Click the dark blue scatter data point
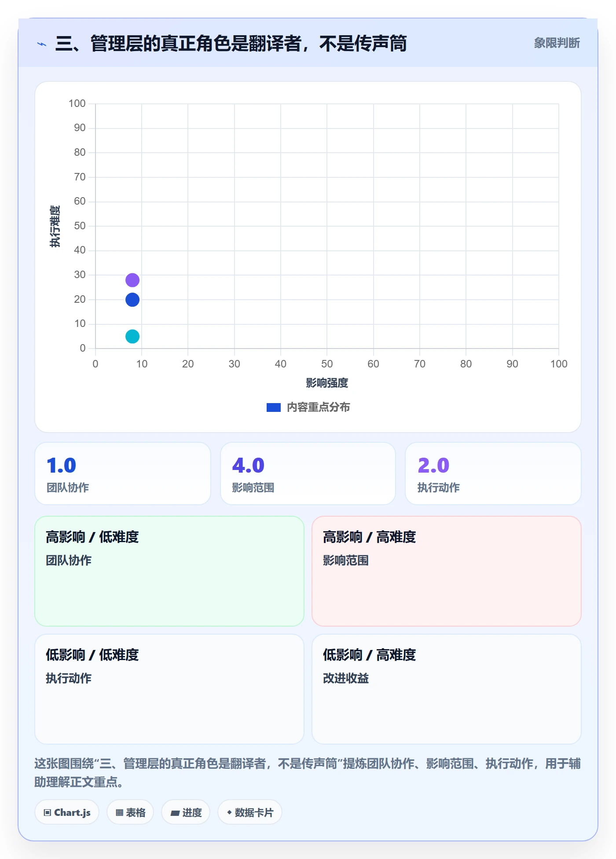Viewport: 616px width, 859px height. [x=132, y=300]
